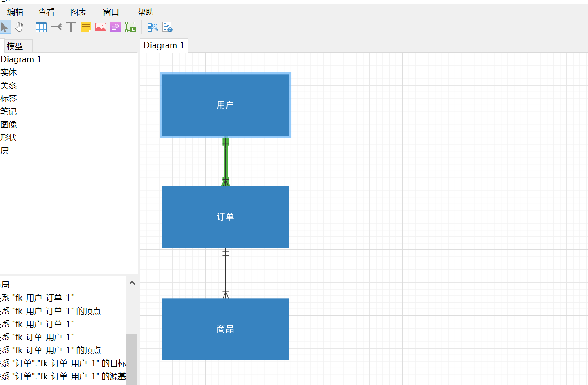This screenshot has height=385, width=588.
Task: Select the 订单 entity box
Action: click(225, 217)
